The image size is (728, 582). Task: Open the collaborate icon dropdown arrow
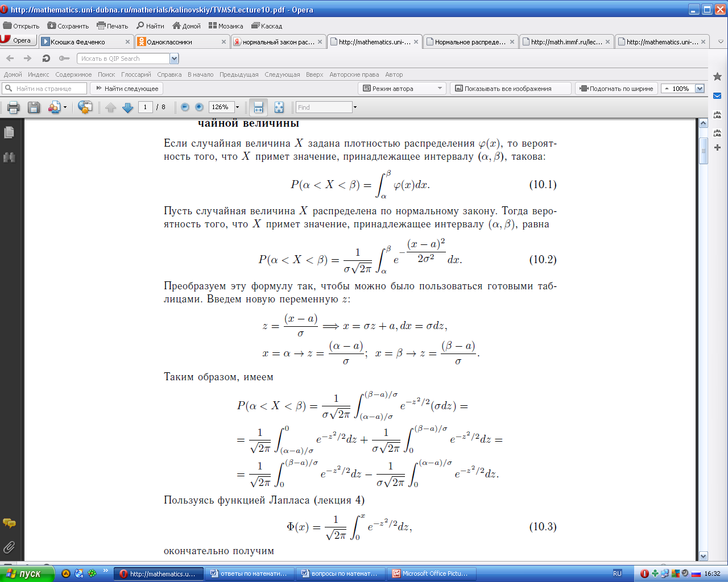(x=65, y=107)
